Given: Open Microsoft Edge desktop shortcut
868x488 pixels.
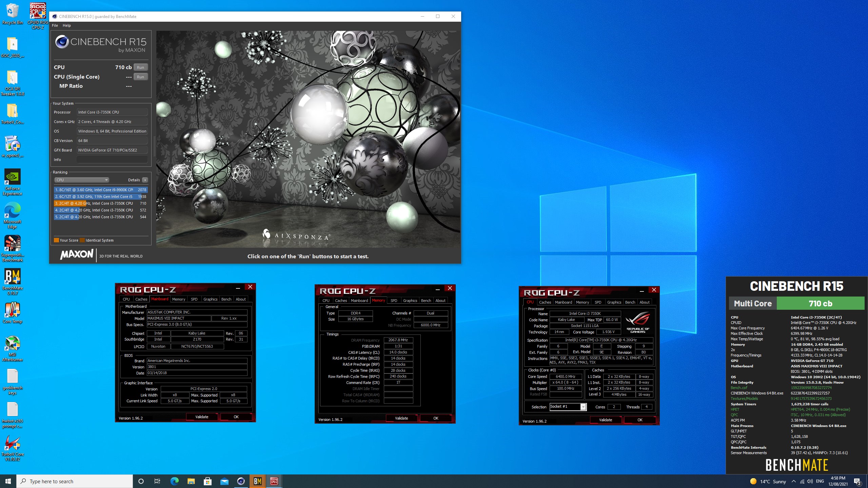Looking at the screenshot, I should [12, 216].
